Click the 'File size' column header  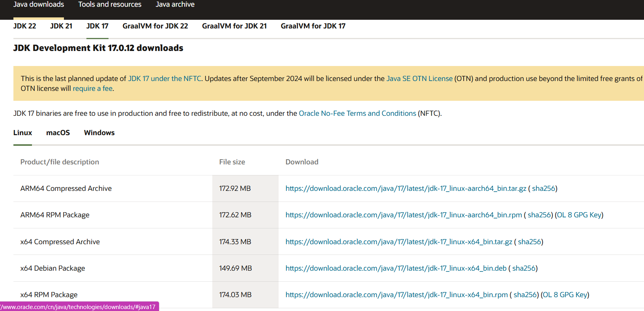232,162
